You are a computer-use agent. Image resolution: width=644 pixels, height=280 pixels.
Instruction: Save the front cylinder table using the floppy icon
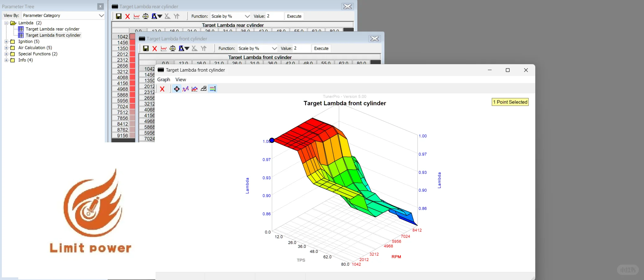(x=146, y=48)
